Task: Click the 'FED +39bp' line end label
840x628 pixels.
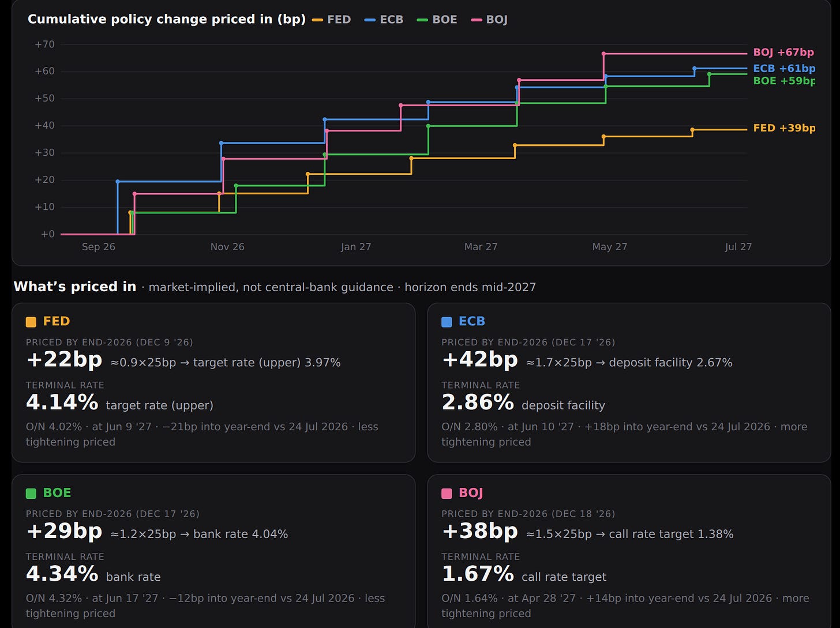Action: coord(784,128)
